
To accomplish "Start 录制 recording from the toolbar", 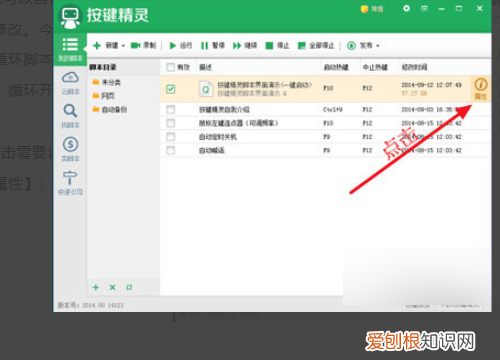I will pos(143,45).
